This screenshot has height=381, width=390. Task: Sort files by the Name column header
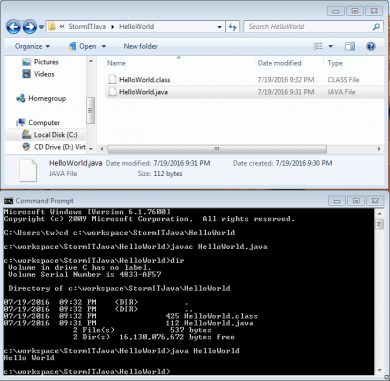click(x=116, y=63)
